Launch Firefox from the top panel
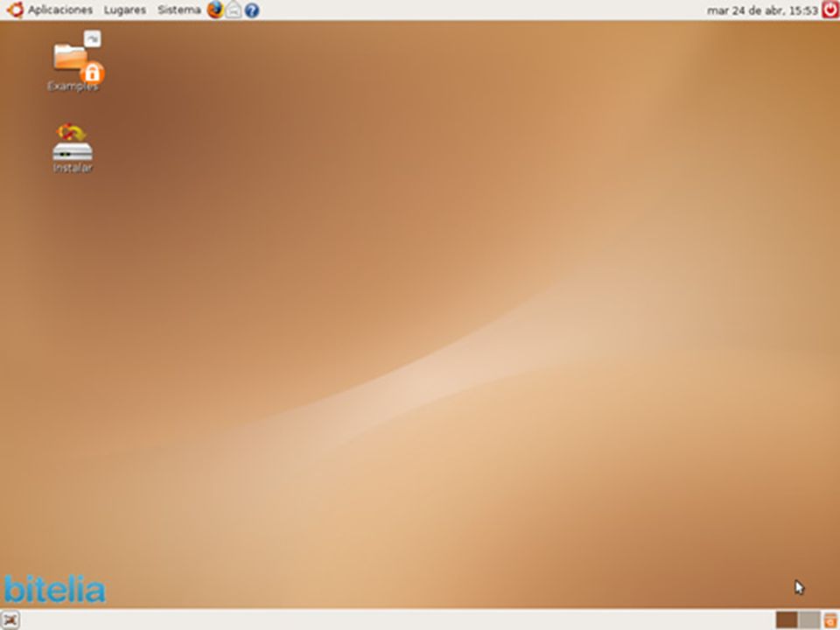This screenshot has width=840, height=630. click(215, 10)
